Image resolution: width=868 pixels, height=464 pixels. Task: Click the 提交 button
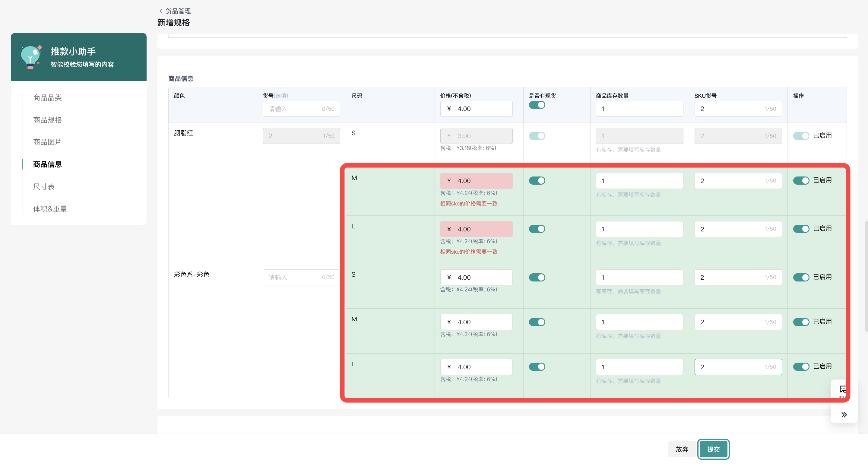pyautogui.click(x=713, y=449)
